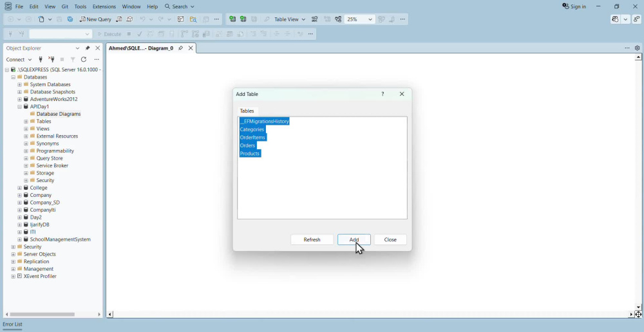Open the Object Explorer window position dropdown
Screen dimensions: 644x332
click(x=77, y=48)
